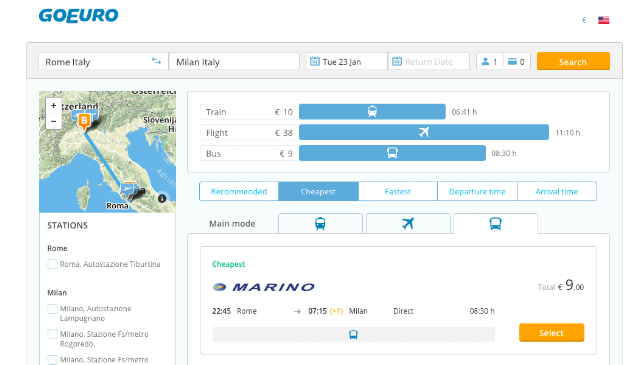Viewport: 640px width, 365px height.
Task: Switch main mode to bus tab
Action: 496,224
